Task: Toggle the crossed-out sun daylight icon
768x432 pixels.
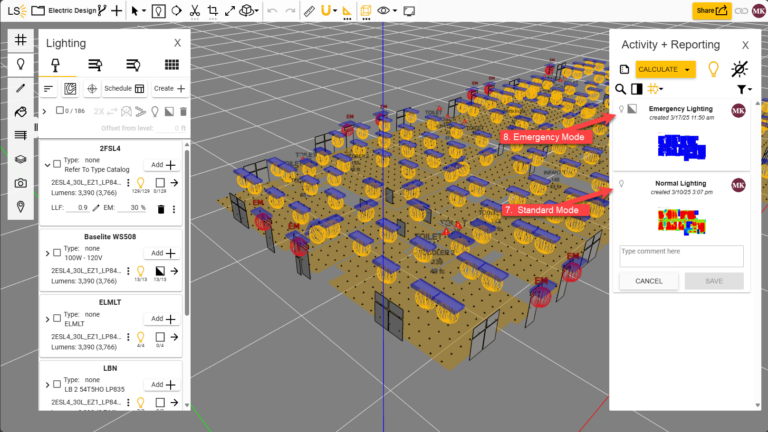Action: (x=739, y=69)
